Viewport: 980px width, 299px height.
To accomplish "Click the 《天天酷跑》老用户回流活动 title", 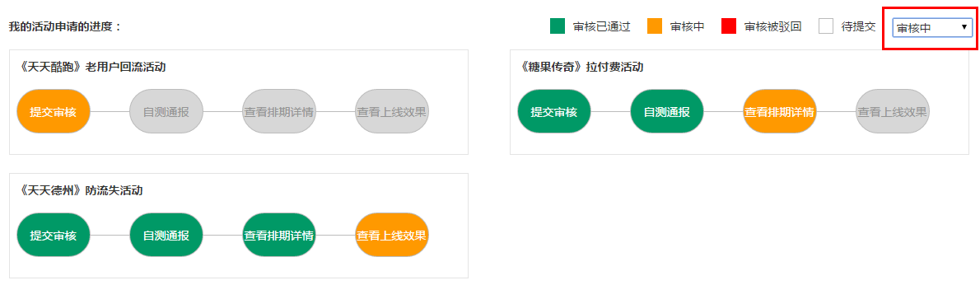I will point(92,67).
